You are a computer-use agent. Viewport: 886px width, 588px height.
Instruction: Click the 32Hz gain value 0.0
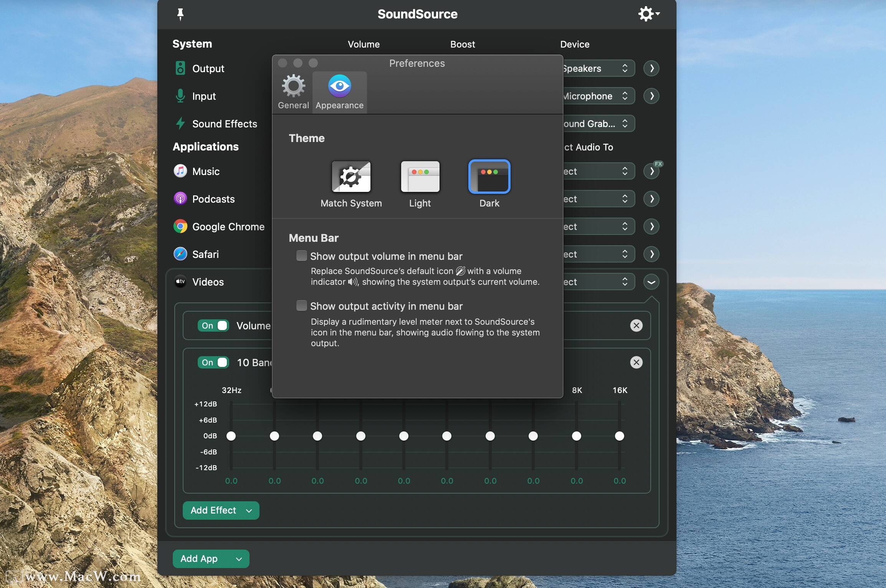pyautogui.click(x=231, y=481)
